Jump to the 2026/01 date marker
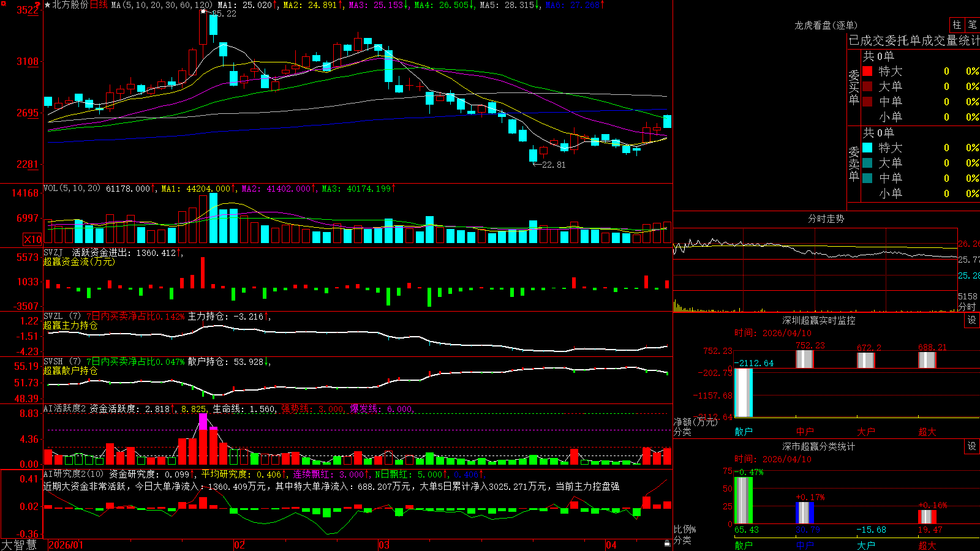The width and height of the screenshot is (980, 551). (x=66, y=545)
